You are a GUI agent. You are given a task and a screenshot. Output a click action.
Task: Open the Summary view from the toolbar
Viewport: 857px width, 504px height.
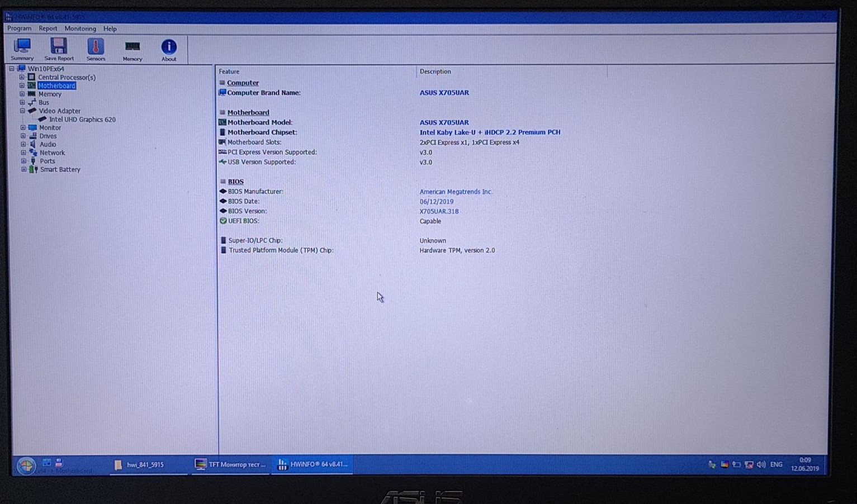[x=22, y=49]
